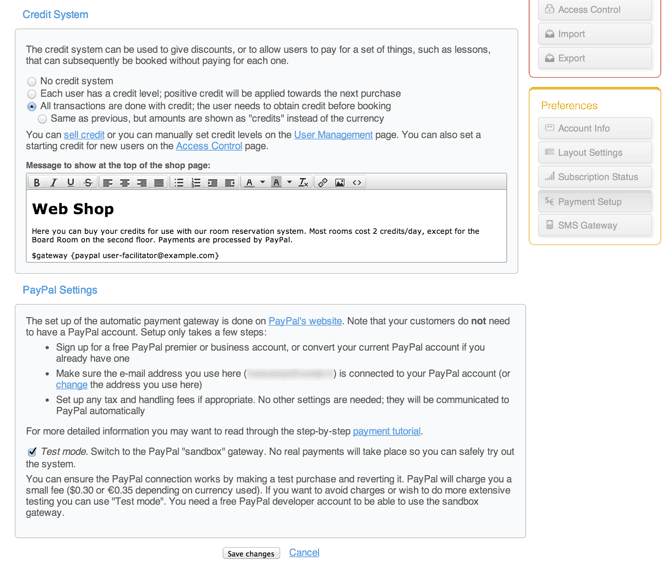The height and width of the screenshot is (567, 672).
Task: Click the clear formatting icon
Action: pyautogui.click(x=303, y=183)
